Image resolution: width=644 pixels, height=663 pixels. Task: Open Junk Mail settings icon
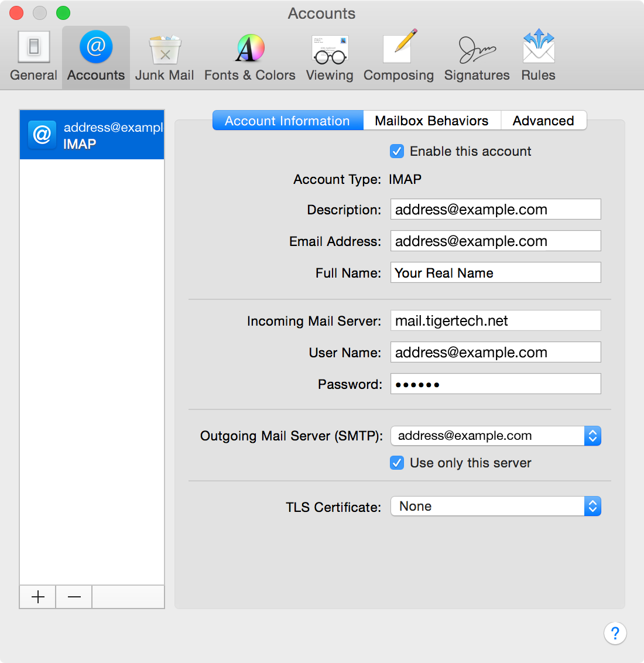point(164,56)
